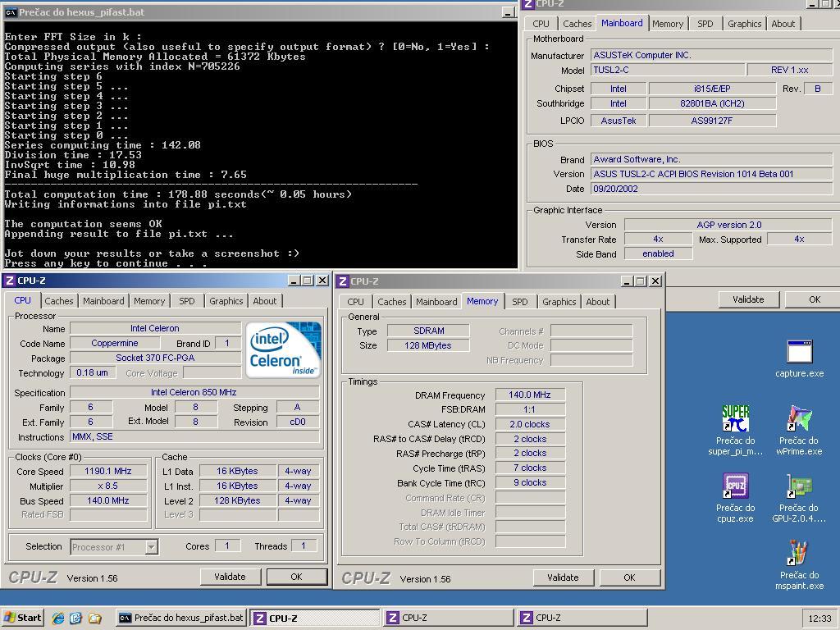
Task: Click the Intel Celeron 850 MHz specification field
Action: pos(194,393)
